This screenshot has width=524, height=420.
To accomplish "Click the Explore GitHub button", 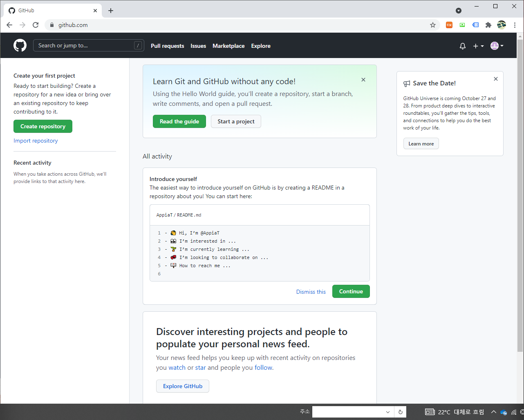I will 183,386.
